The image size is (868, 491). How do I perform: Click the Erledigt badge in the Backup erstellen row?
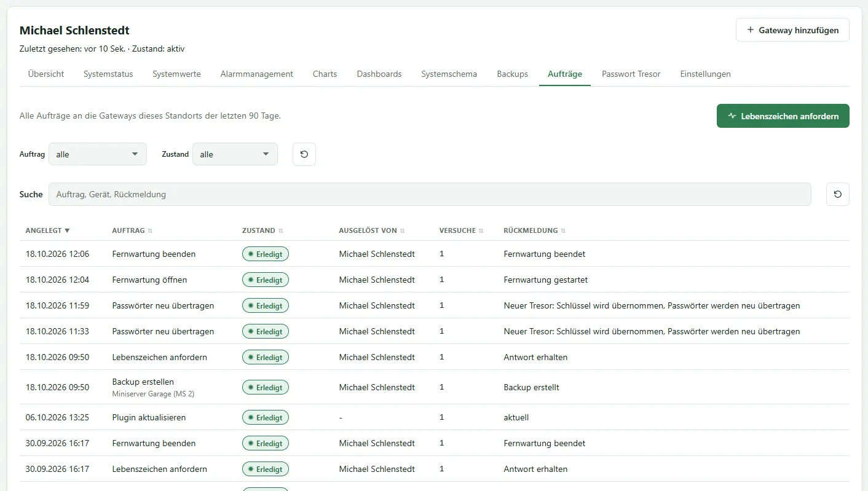pyautogui.click(x=266, y=387)
